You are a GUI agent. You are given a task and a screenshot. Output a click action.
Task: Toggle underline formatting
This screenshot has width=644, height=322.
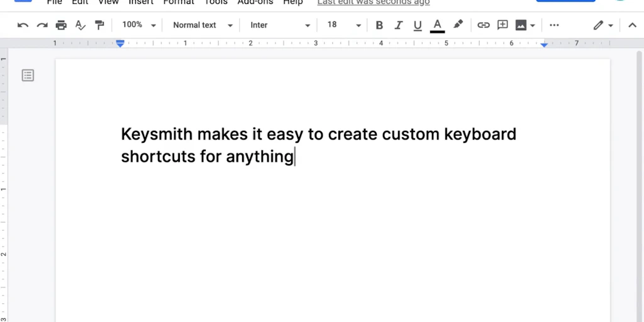[418, 25]
